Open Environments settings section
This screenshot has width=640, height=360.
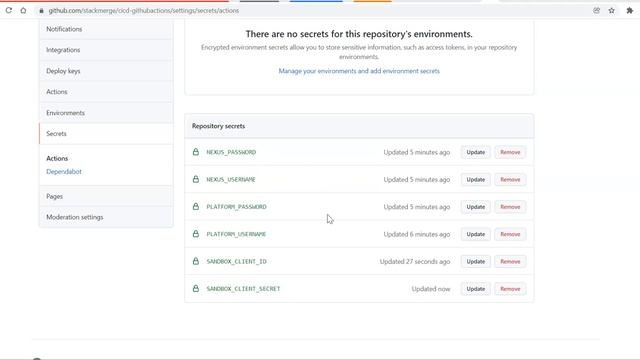pyautogui.click(x=106, y=113)
